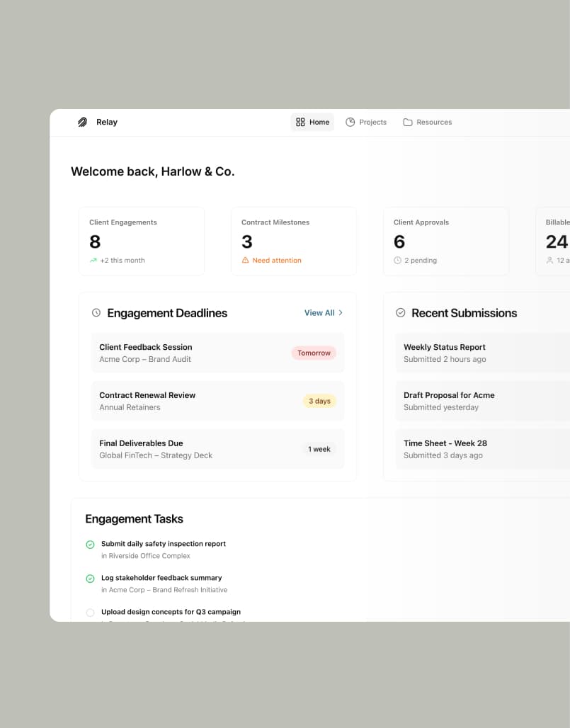Click the Resources folder icon
This screenshot has width=570, height=728.
tap(408, 122)
